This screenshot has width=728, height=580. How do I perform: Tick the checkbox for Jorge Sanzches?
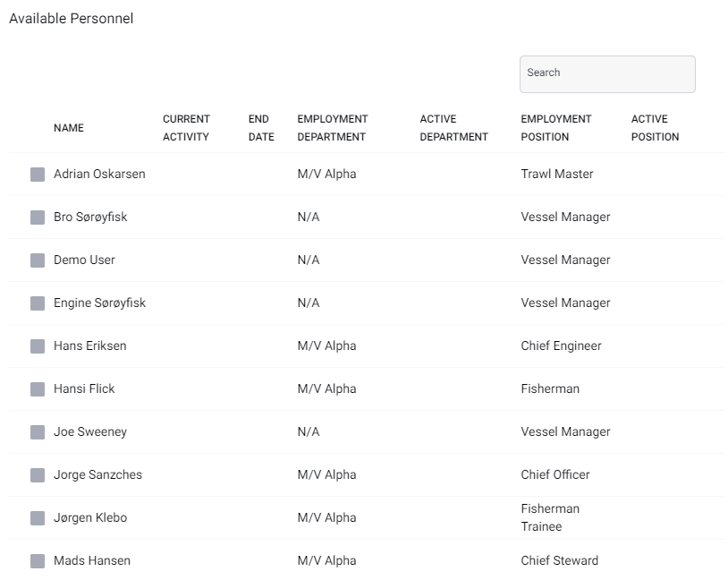click(38, 475)
